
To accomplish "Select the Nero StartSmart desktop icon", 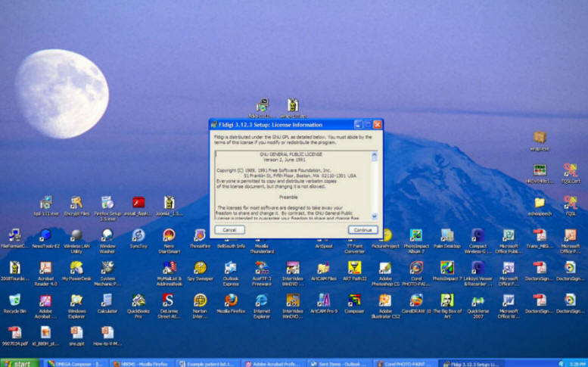I will coord(169,241).
